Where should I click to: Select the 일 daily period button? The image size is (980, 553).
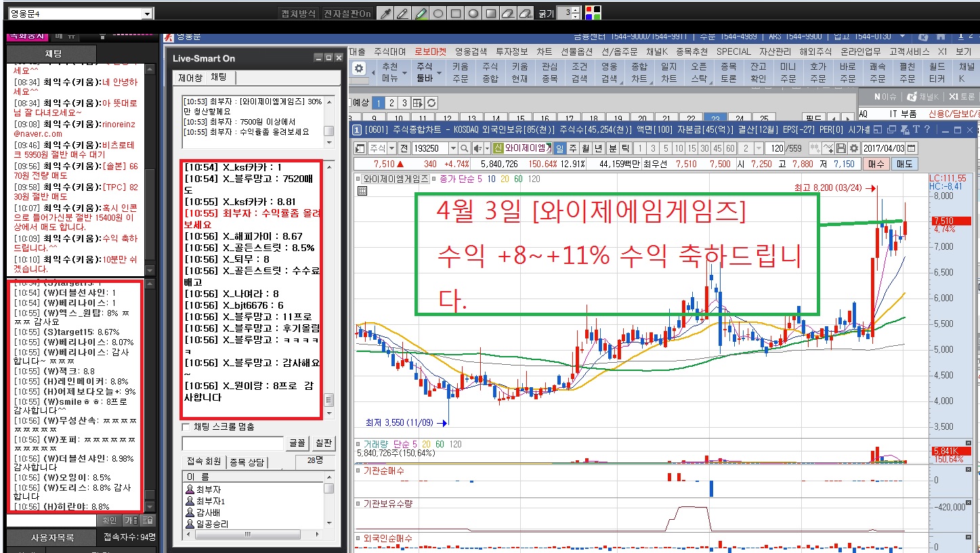[561, 148]
